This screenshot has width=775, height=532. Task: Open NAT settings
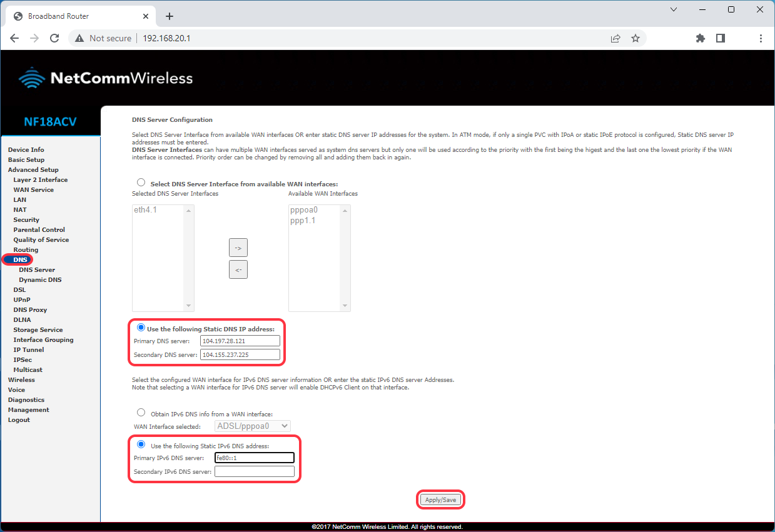coord(20,209)
